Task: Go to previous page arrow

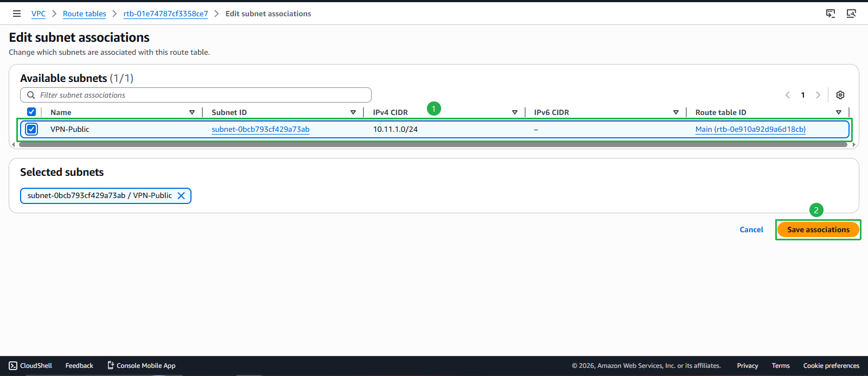Action: [788, 95]
